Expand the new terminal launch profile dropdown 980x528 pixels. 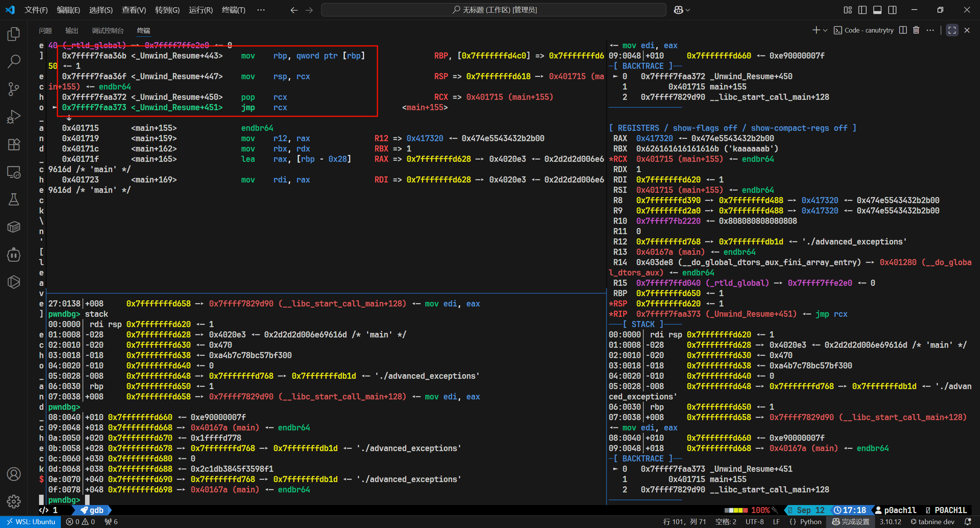coord(825,30)
